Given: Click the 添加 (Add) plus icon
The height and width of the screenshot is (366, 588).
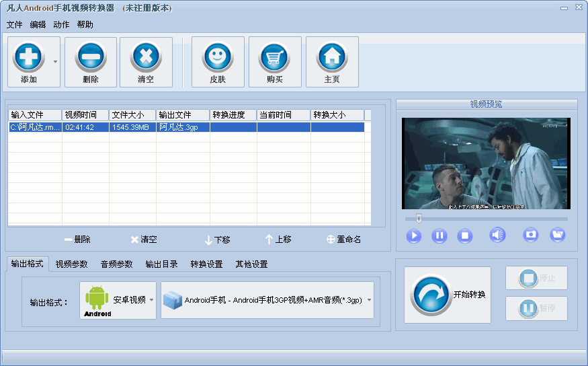Looking at the screenshot, I should (28, 57).
